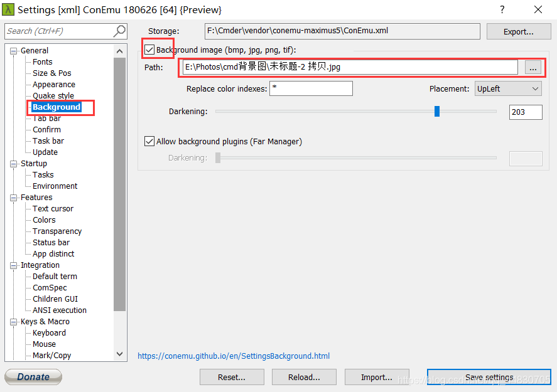
Task: Open Update settings page
Action: 45,152
